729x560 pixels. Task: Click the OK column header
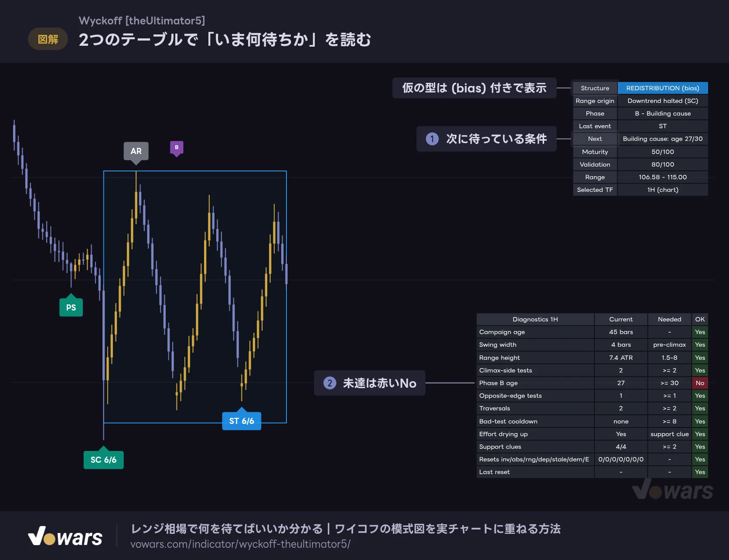click(700, 319)
